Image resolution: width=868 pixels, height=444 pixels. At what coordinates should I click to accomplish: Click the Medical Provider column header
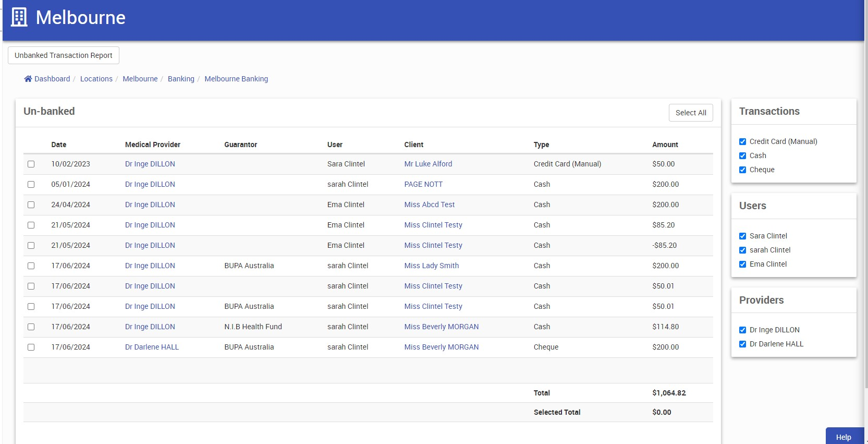[153, 145]
